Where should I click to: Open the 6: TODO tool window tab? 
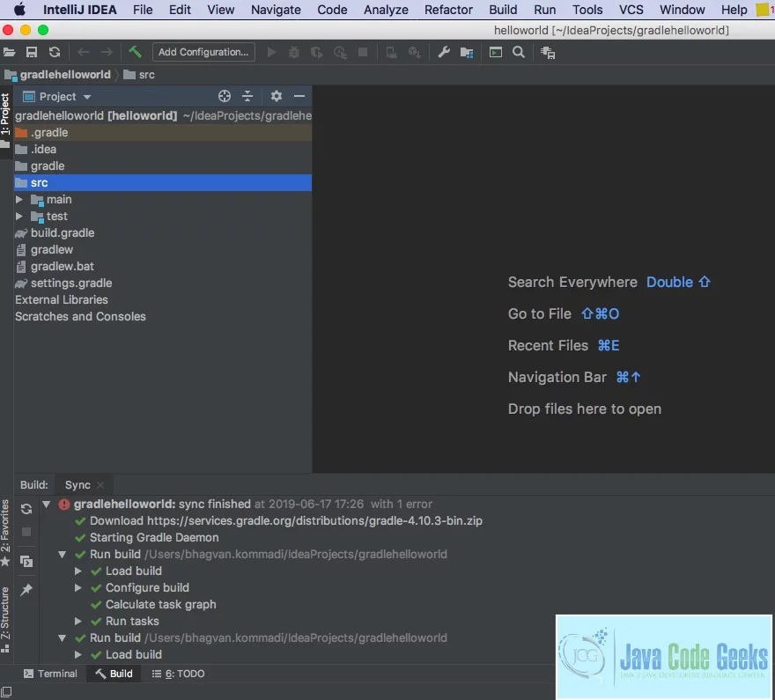tap(178, 674)
